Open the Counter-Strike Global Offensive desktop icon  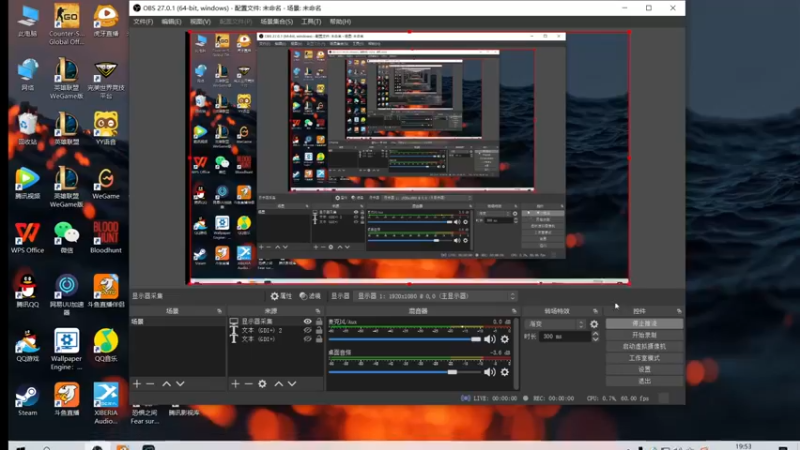coord(66,24)
